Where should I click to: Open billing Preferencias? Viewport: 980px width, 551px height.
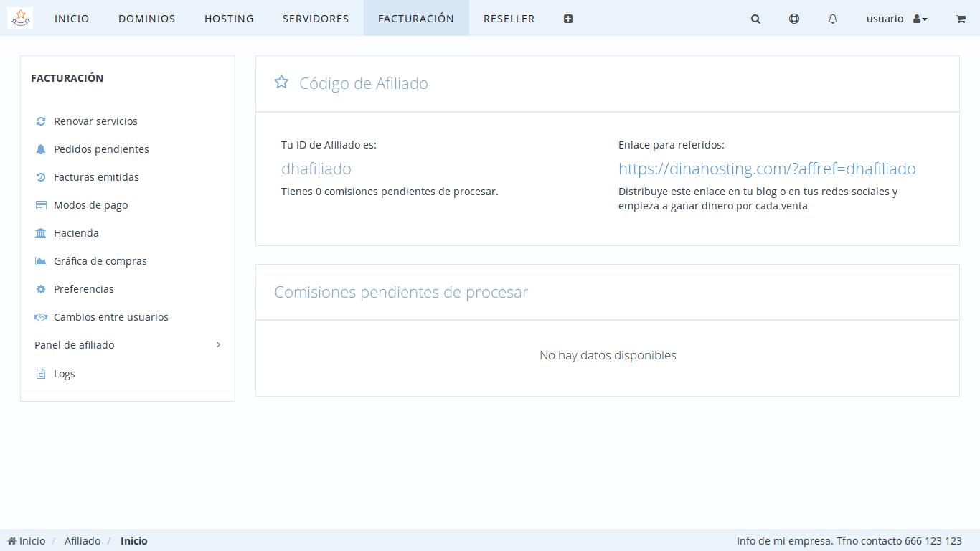(83, 289)
